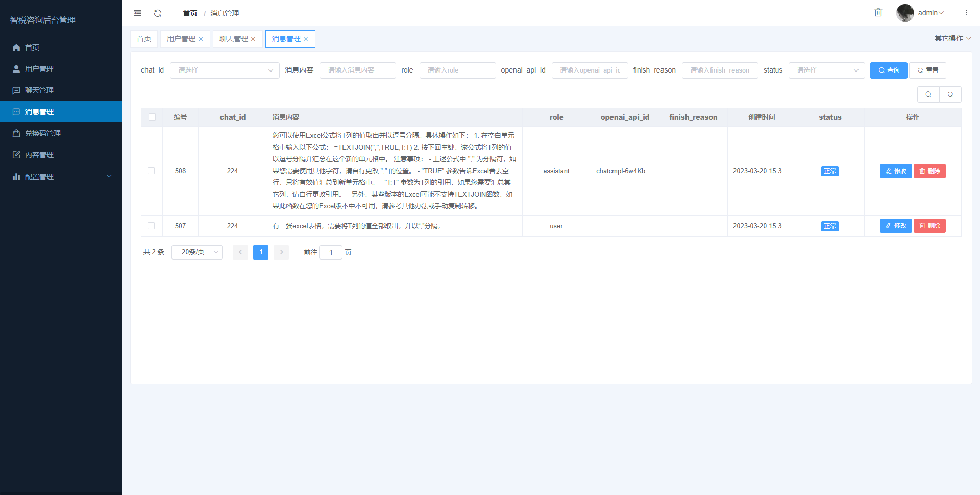This screenshot has width=980, height=495.
Task: Go to 首页 in sidebar
Action: (61, 48)
